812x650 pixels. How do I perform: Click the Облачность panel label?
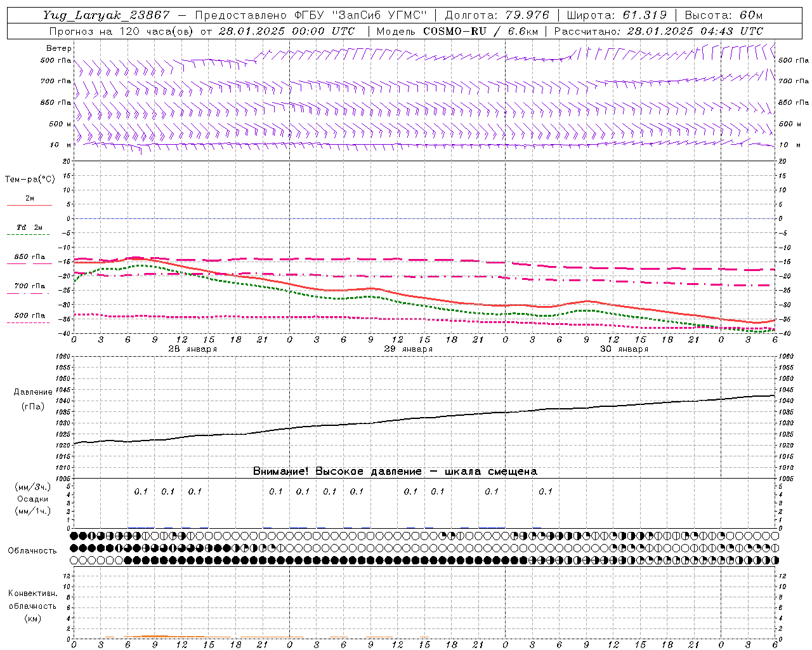[x=32, y=551]
